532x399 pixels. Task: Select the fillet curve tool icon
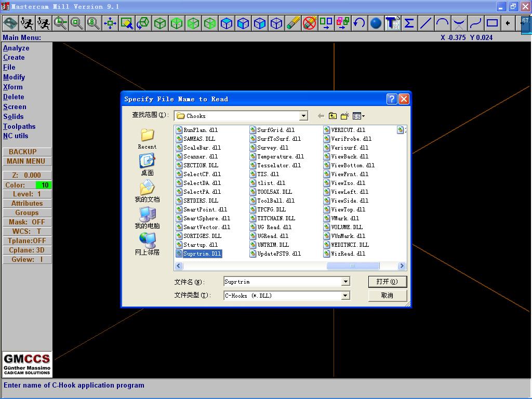pyautogui.click(x=459, y=23)
